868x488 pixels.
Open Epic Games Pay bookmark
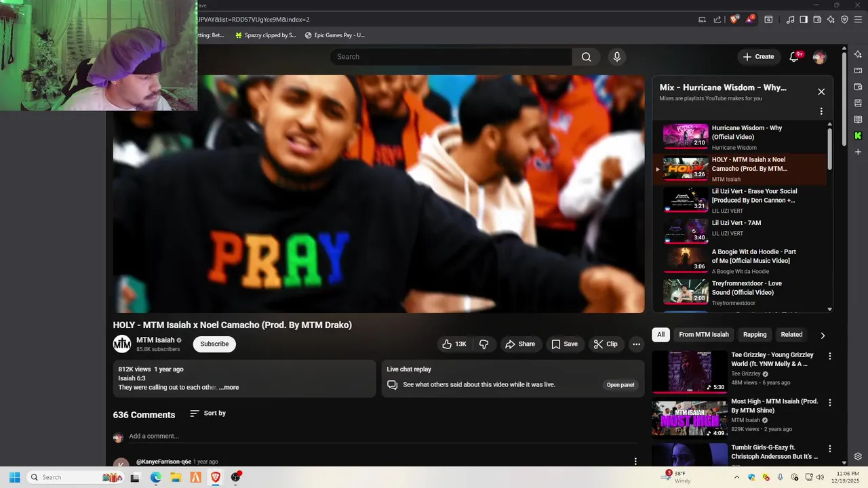(334, 35)
